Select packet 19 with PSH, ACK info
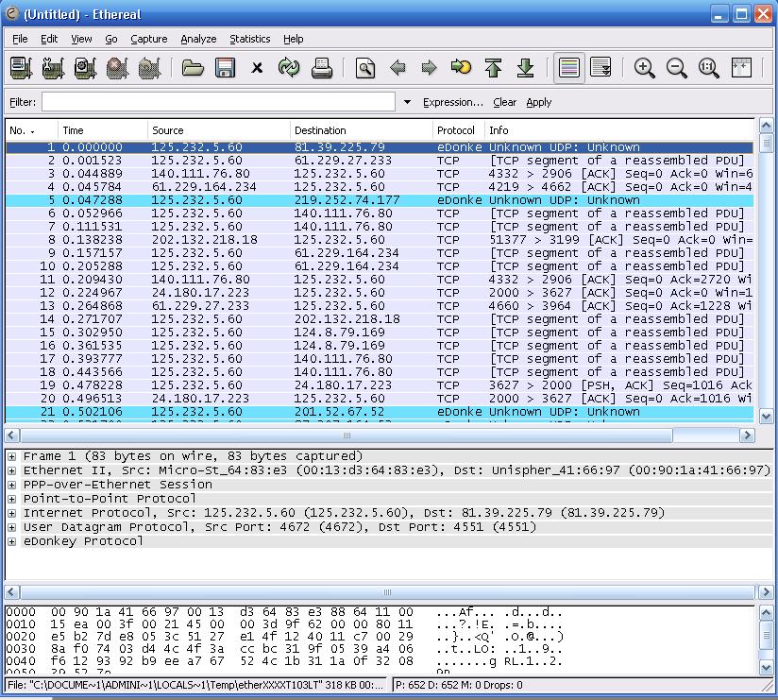 pyautogui.click(x=380, y=385)
